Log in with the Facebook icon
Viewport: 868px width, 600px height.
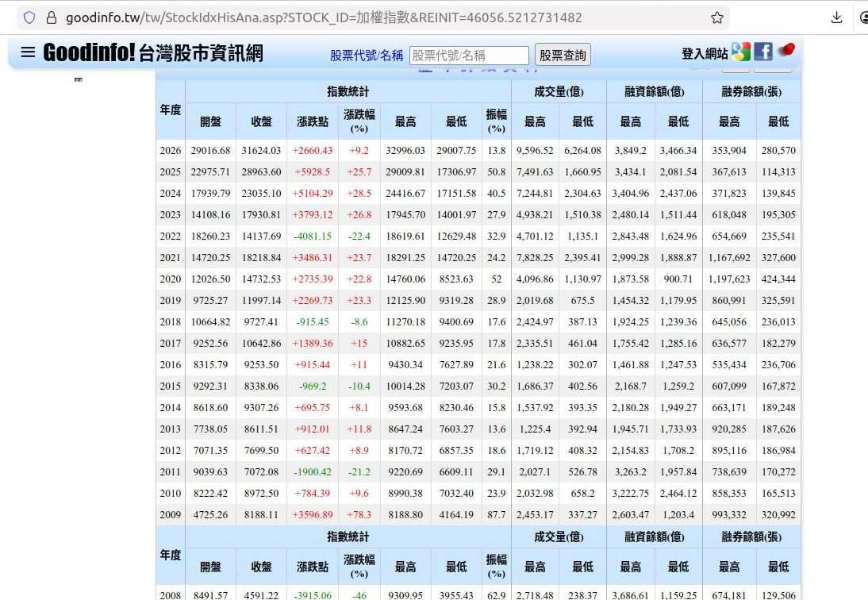click(763, 52)
